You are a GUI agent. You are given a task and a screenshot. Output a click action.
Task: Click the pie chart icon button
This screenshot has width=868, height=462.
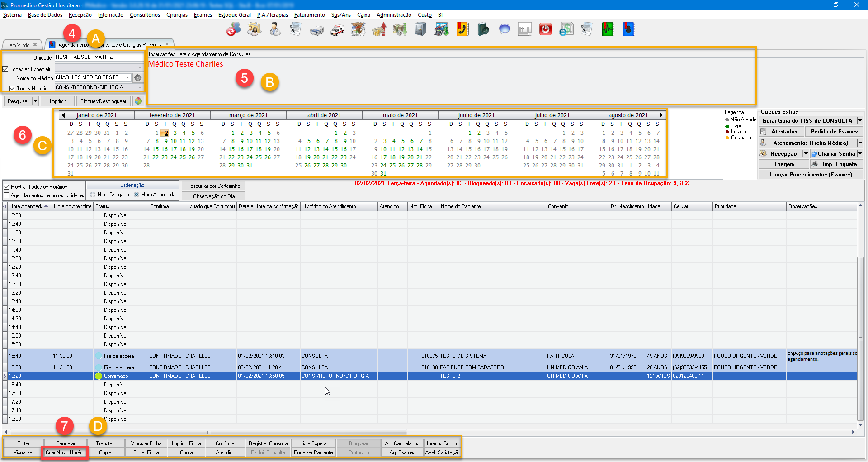tap(138, 101)
